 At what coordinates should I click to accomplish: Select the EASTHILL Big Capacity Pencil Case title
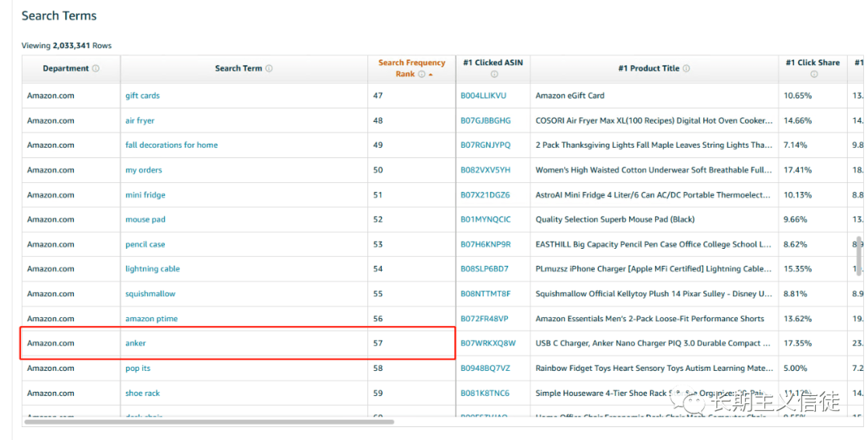click(x=653, y=244)
